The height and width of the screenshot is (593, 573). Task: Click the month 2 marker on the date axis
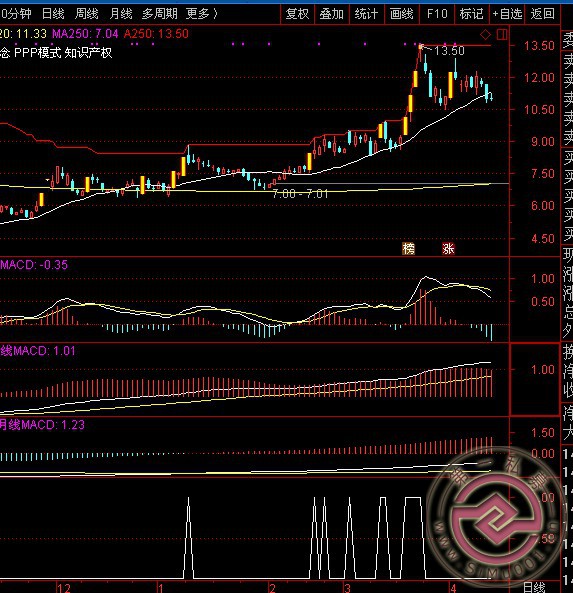point(272,588)
